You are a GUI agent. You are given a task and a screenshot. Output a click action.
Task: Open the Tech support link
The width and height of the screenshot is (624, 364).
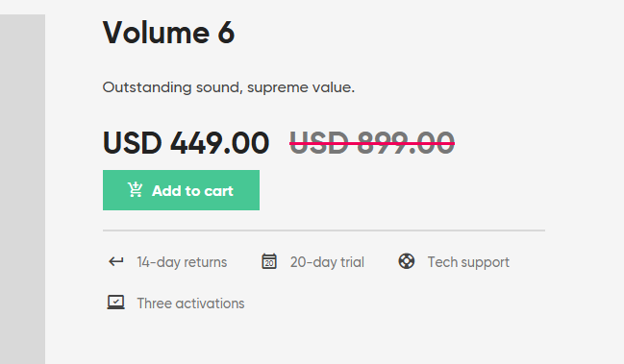(x=468, y=262)
